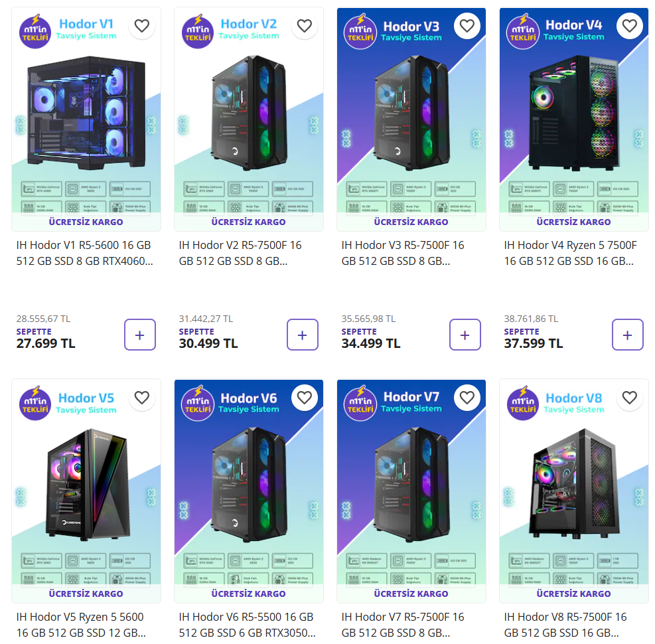This screenshot has height=644, width=655.
Task: Open IH Hodor V1 R5-5600 product title
Action: 85,253
